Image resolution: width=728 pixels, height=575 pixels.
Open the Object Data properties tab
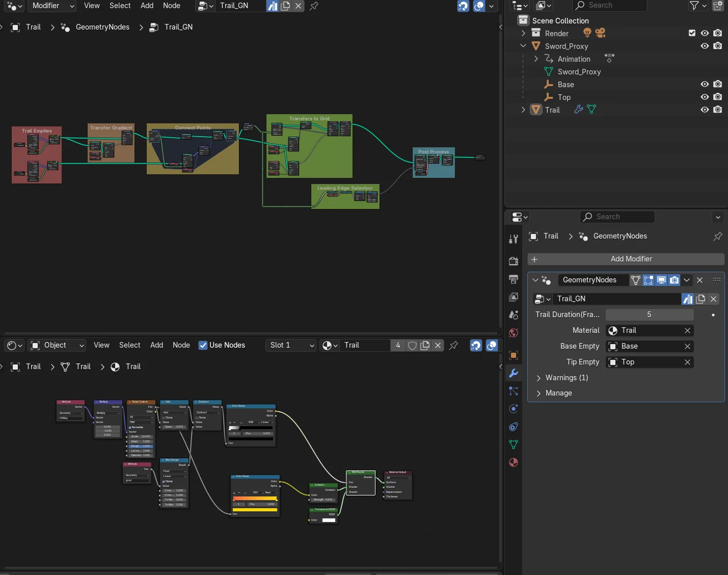coord(514,445)
